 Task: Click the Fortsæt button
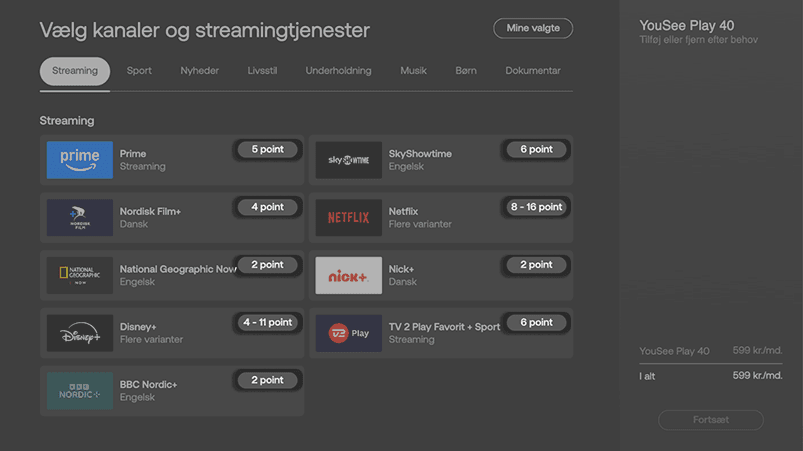(x=710, y=420)
